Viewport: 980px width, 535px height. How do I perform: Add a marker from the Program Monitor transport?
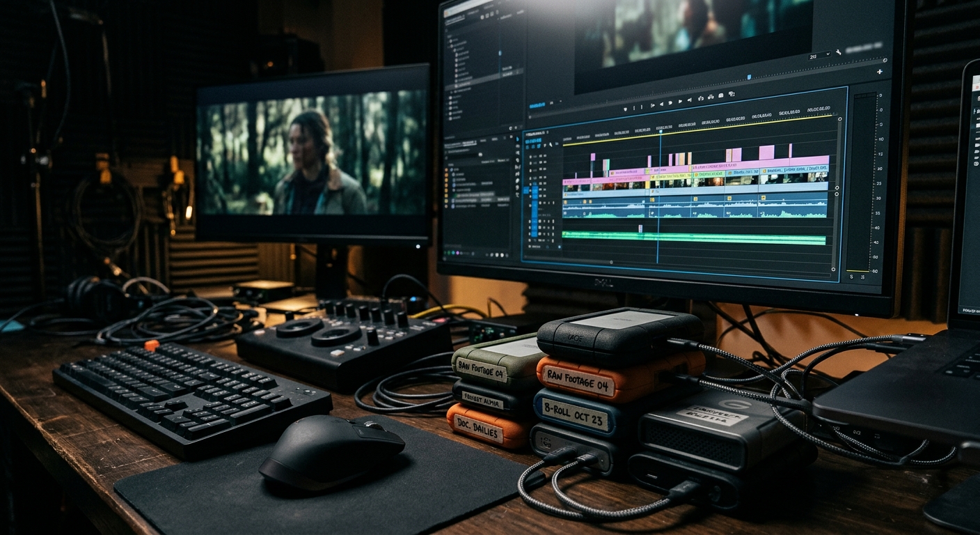[x=624, y=108]
